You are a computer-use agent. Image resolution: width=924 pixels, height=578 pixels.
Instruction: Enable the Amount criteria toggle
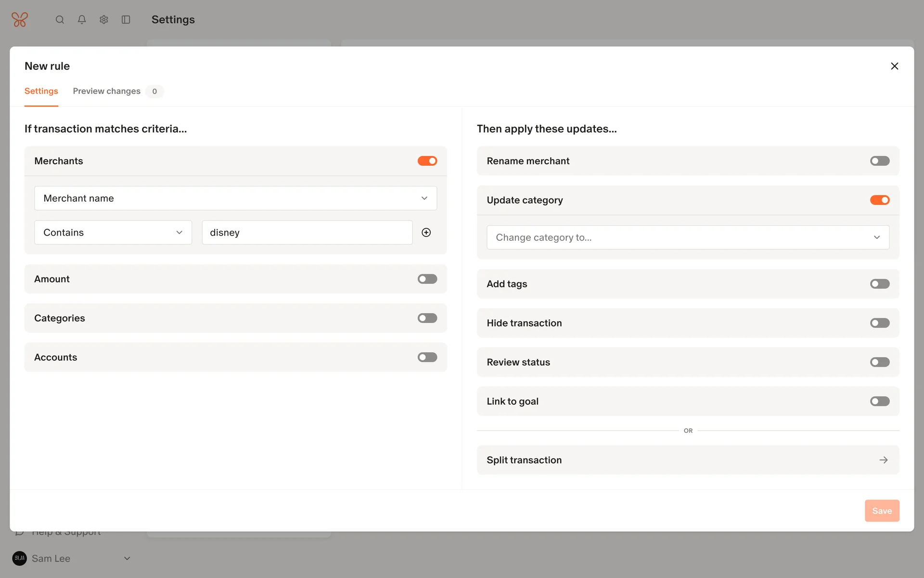coord(427,279)
